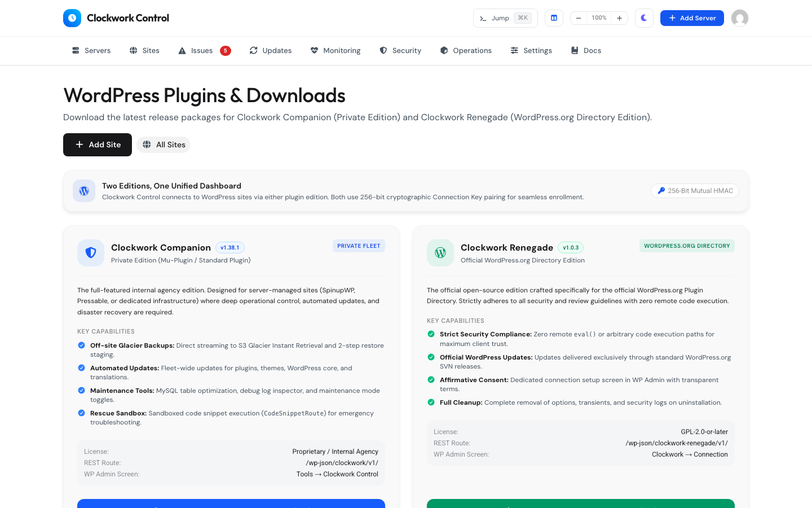
Task: Click the 100% zoom level value
Action: click(x=599, y=18)
